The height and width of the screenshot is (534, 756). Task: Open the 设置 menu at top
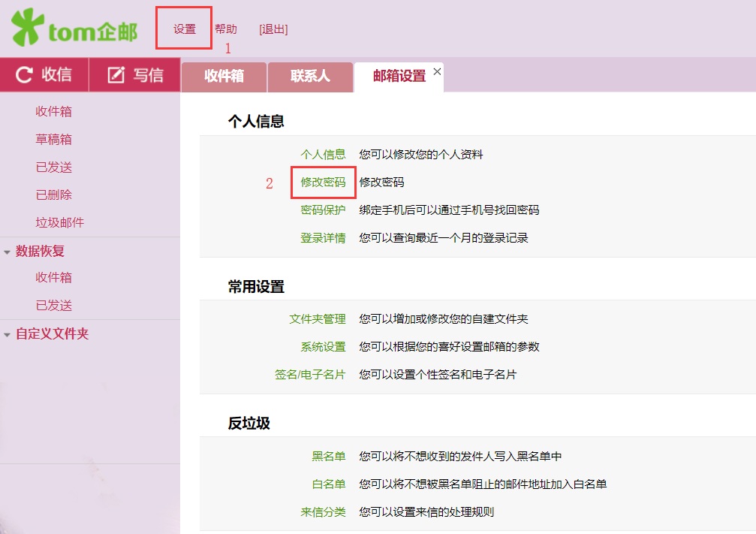coord(185,29)
